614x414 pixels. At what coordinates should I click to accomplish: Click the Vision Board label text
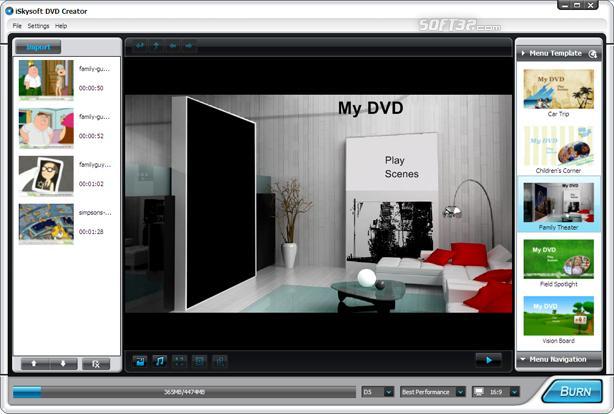[x=559, y=341]
